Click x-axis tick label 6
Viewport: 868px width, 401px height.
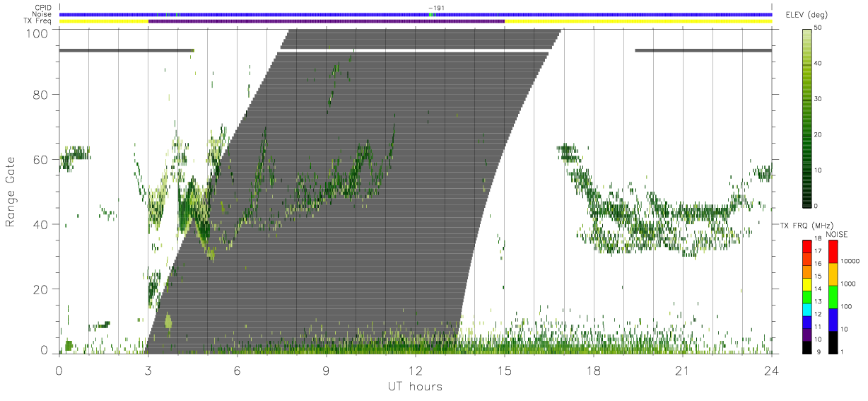click(x=237, y=371)
